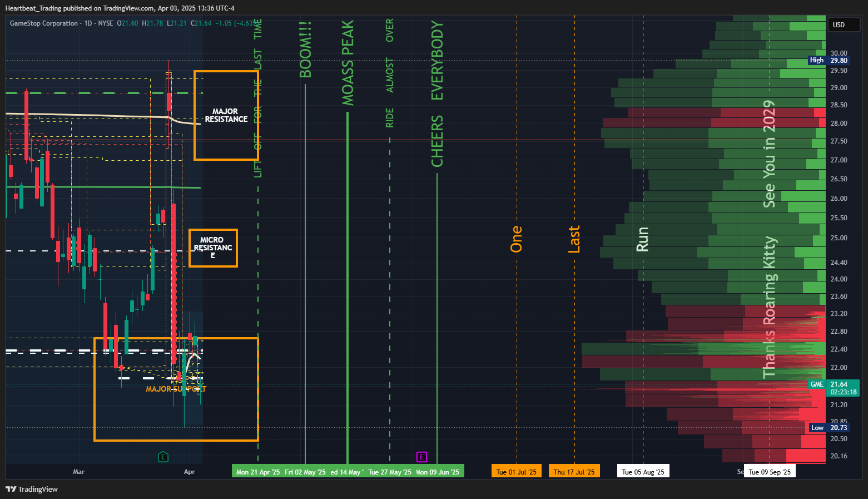The image size is (868, 499).
Task: Click the CHEERS EVERYBODY vertical label
Action: (437, 94)
